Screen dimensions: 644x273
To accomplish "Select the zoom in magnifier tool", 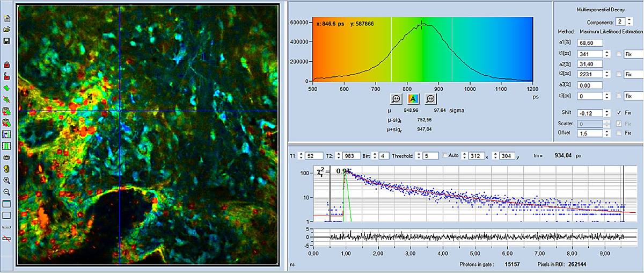I will (x=7, y=181).
